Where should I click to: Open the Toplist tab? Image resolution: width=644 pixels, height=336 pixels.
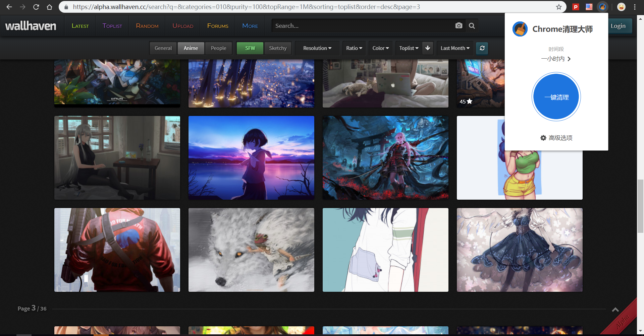click(112, 26)
